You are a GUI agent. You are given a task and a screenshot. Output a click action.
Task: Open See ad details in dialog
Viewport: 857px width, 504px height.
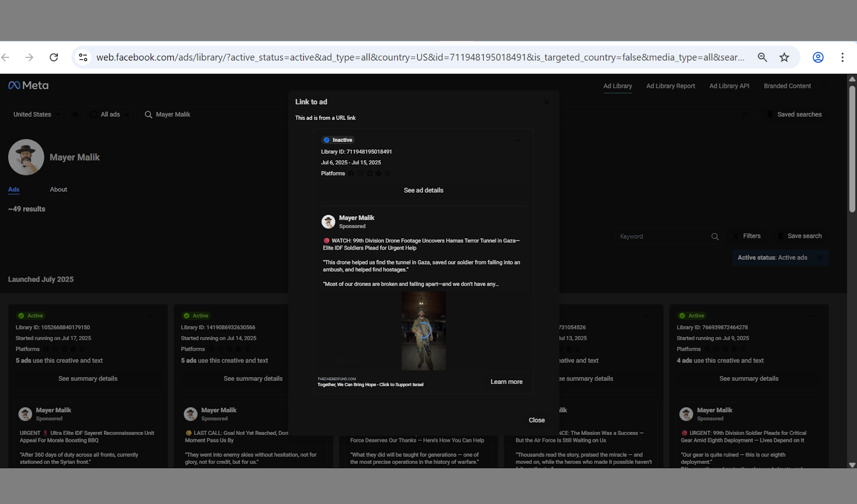[x=424, y=190]
